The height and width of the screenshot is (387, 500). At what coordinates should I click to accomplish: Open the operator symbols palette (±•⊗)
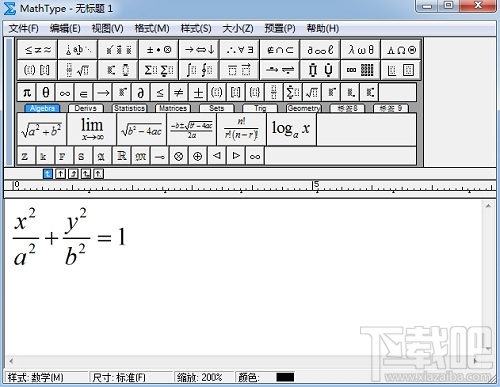[159, 50]
